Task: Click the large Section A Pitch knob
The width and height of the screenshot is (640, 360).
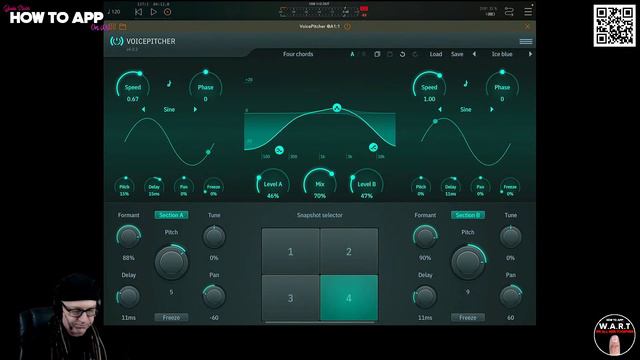Action: 171,262
